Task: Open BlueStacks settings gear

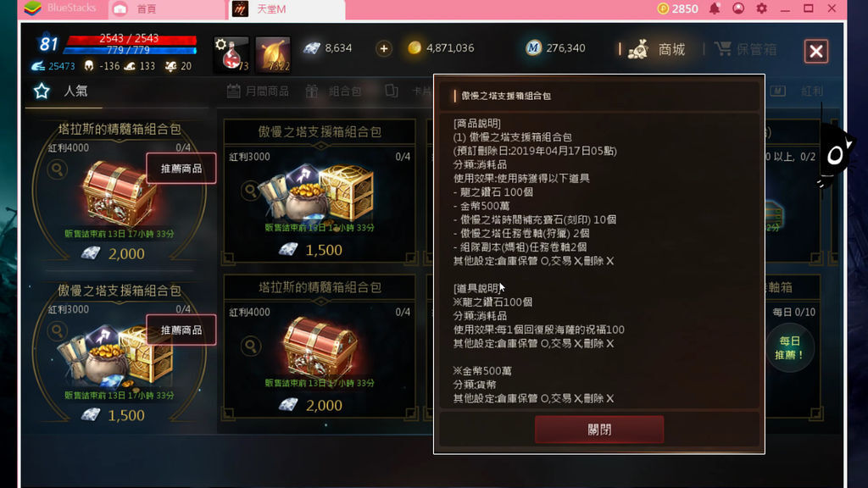Action: tap(762, 8)
